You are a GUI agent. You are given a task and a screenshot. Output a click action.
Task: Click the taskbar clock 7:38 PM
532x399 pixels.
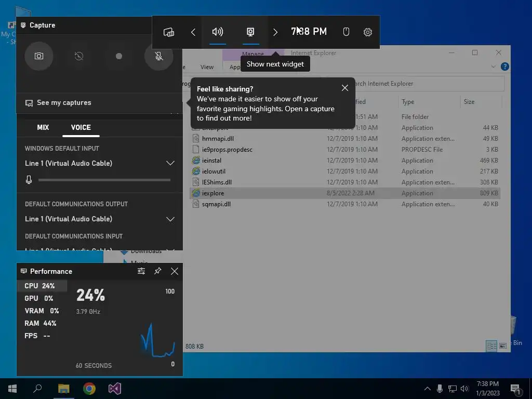tap(487, 384)
